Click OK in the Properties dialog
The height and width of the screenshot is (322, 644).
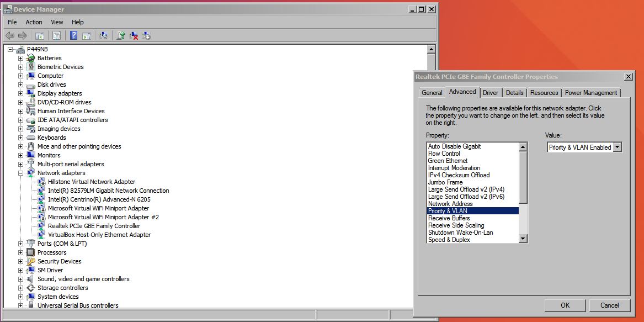[565, 305]
